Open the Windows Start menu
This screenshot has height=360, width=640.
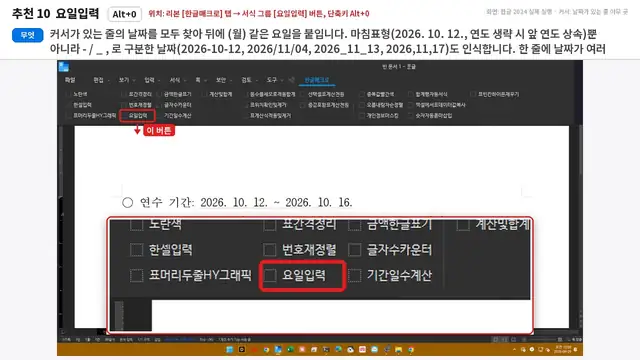click(x=229, y=349)
